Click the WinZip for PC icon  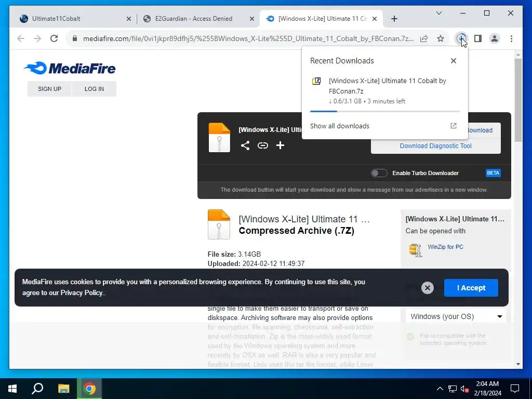pos(415,250)
